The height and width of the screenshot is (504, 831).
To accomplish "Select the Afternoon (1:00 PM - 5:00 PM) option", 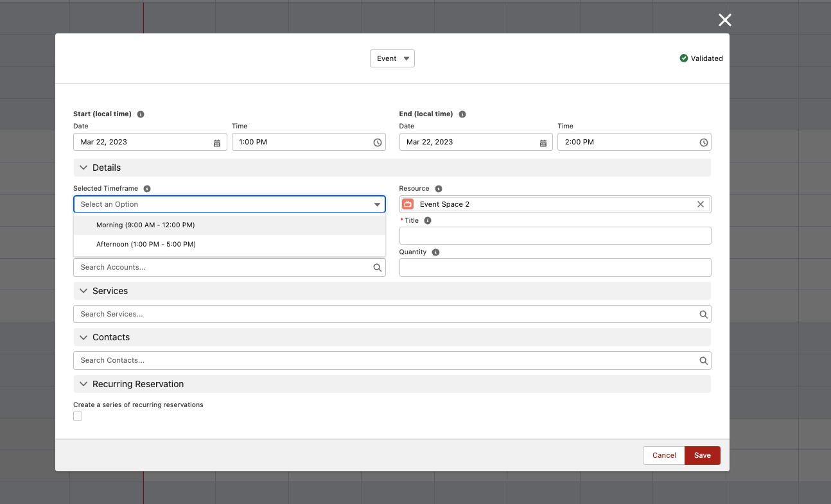I will coord(146,245).
